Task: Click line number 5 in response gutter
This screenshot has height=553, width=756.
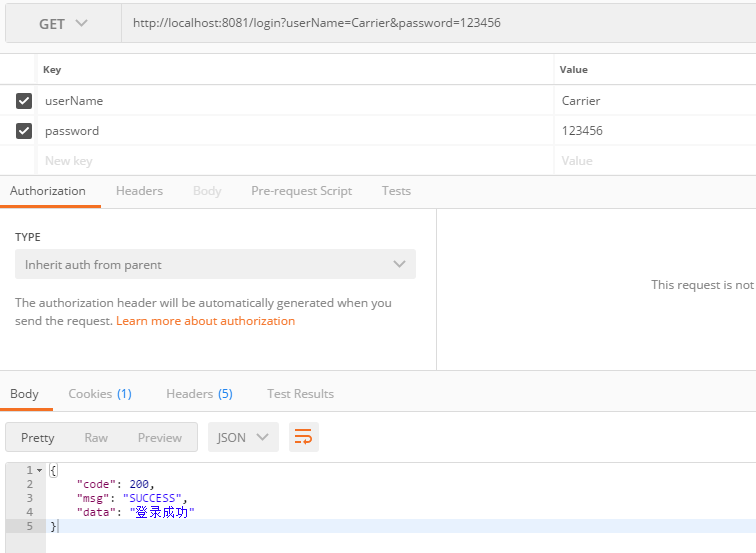Action: pyautogui.click(x=29, y=526)
